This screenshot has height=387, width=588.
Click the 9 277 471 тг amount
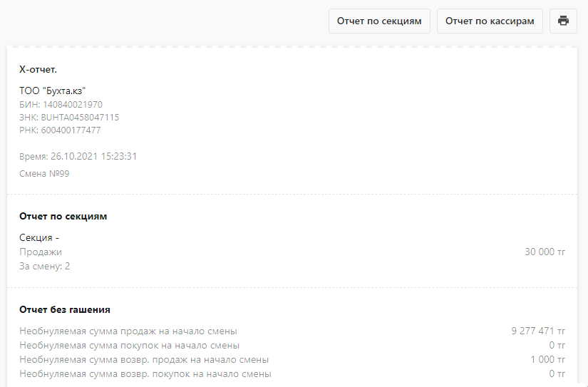[x=537, y=331]
